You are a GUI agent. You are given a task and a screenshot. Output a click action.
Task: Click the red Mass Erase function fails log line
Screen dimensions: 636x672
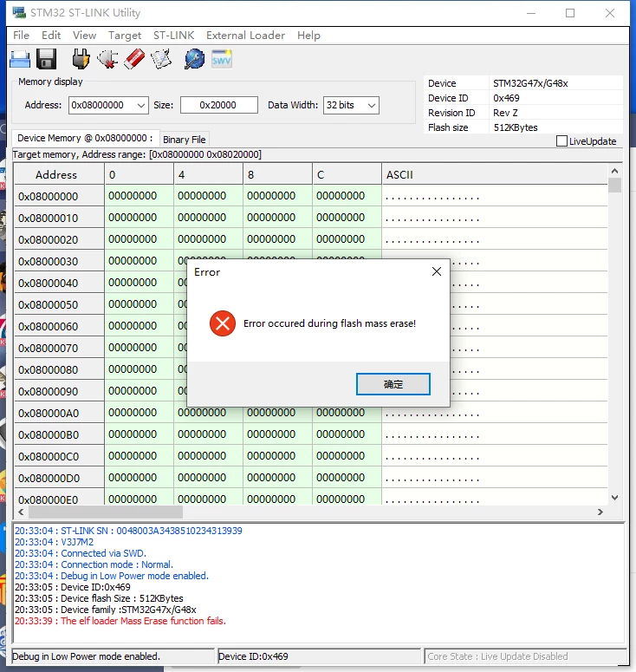pyautogui.click(x=120, y=621)
